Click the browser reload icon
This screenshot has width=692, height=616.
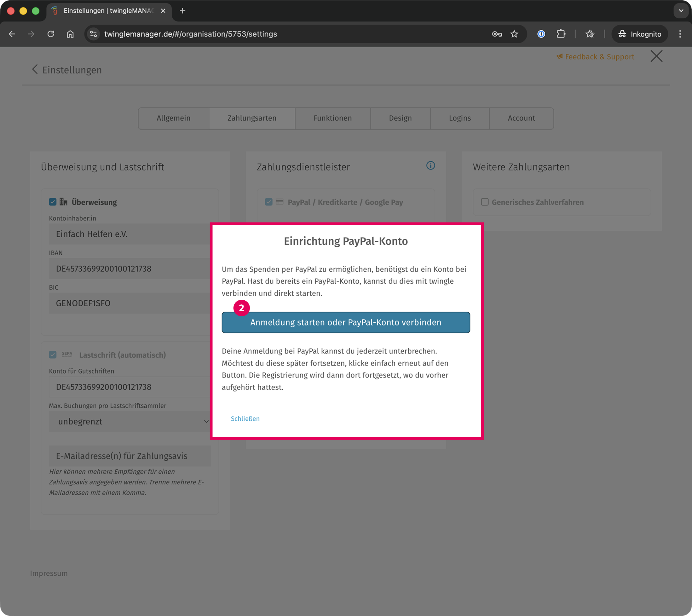pos(51,34)
